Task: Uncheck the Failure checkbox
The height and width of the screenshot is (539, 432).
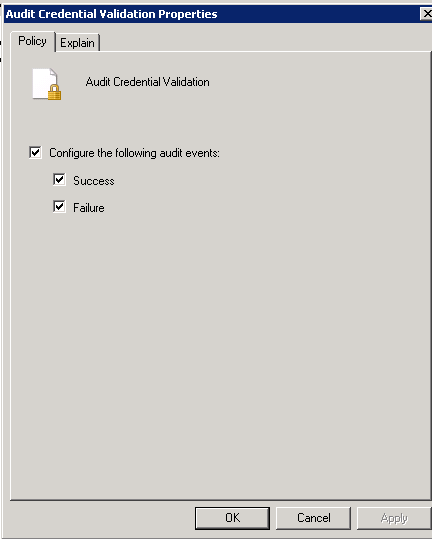Action: tap(59, 207)
